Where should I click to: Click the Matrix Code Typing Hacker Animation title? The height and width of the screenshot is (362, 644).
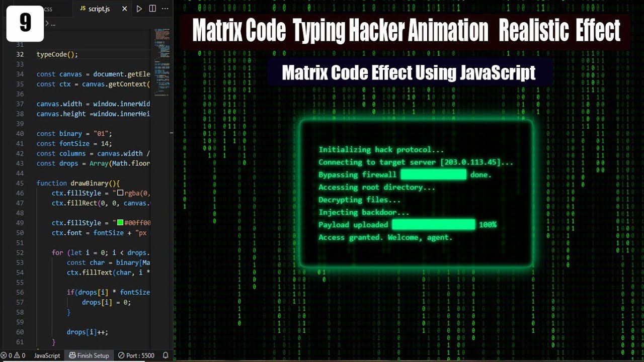(406, 31)
